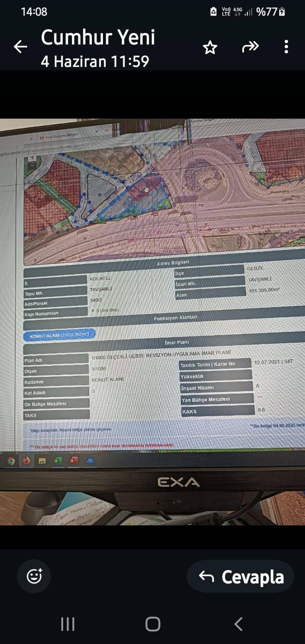
Task: Click the blue KONUT ALANI pill button
Action: point(60,335)
